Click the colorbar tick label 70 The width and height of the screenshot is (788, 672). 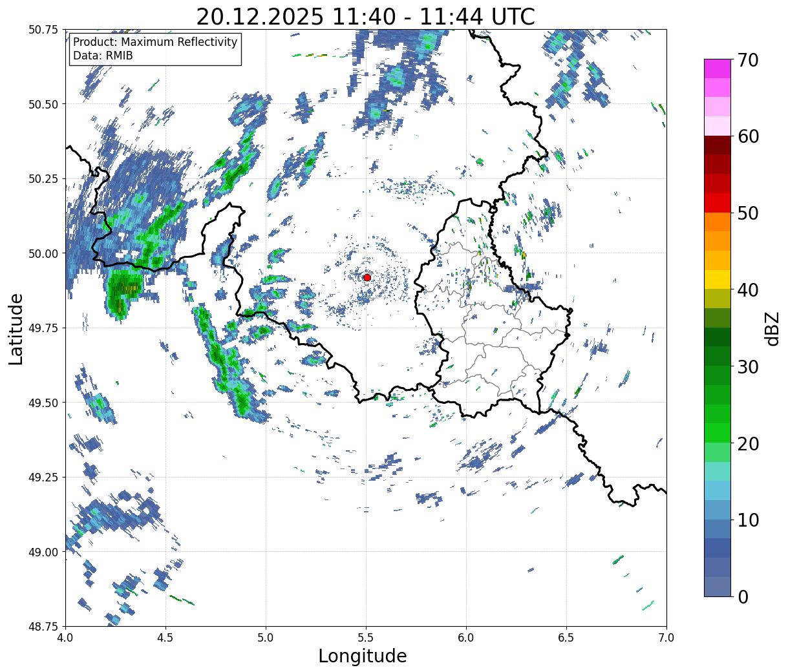tap(747, 60)
